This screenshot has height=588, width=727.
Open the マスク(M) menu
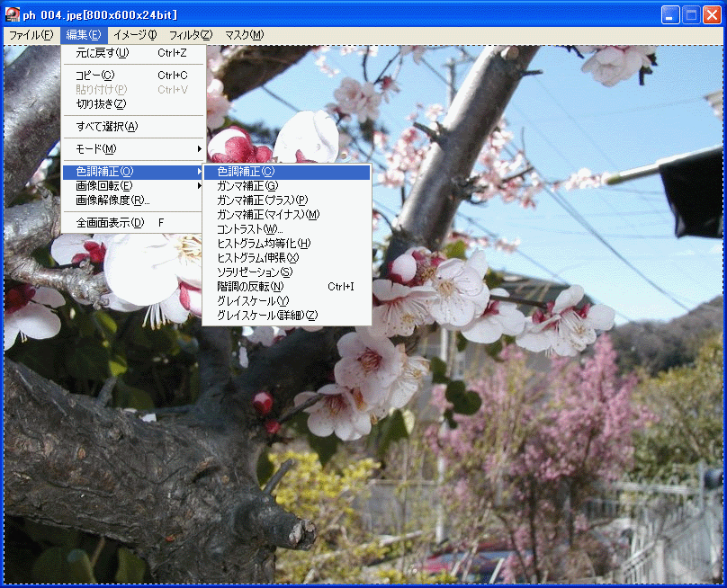[245, 35]
